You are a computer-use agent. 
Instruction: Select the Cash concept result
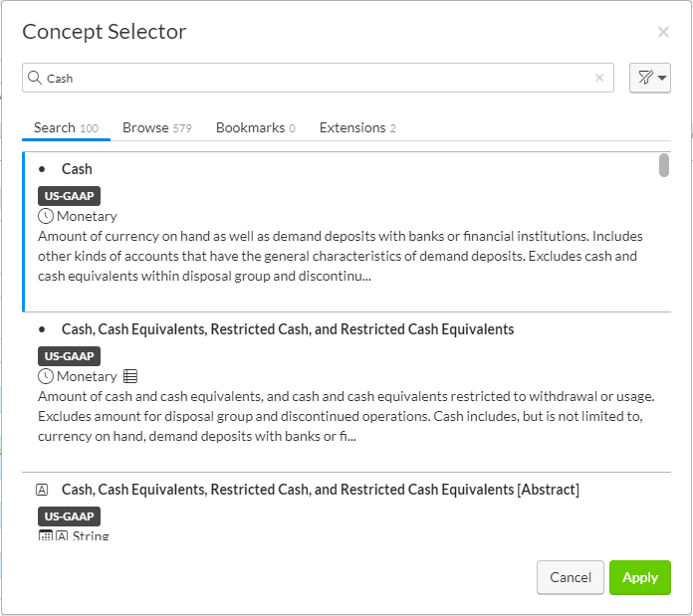[x=77, y=169]
